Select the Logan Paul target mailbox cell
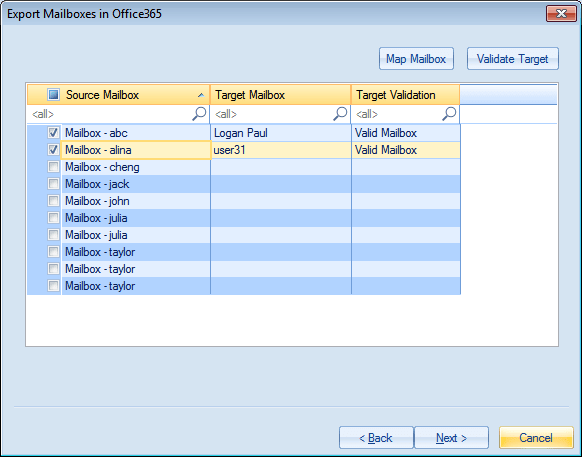The height and width of the screenshot is (457, 582). 281,133
